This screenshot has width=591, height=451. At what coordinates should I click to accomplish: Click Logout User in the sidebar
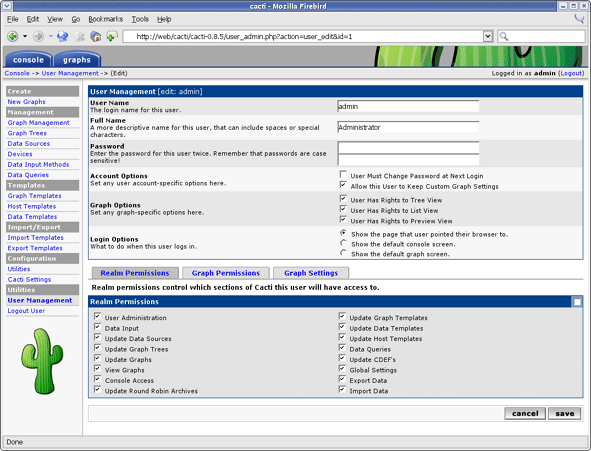tap(26, 311)
